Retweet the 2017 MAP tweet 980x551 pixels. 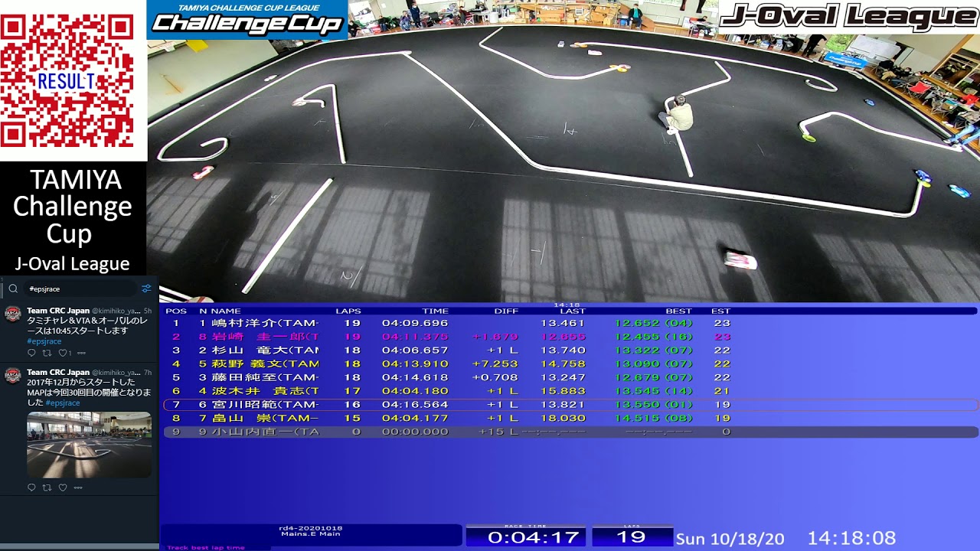click(47, 487)
